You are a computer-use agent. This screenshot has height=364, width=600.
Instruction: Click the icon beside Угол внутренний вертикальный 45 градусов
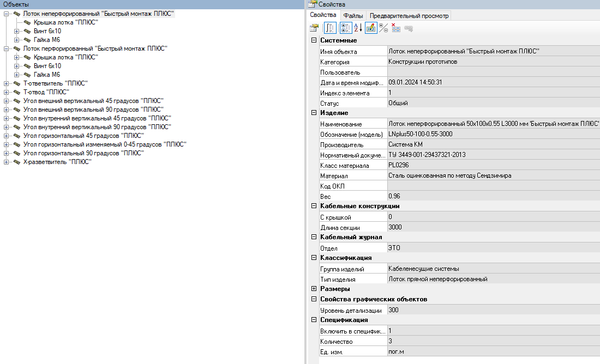coord(17,118)
